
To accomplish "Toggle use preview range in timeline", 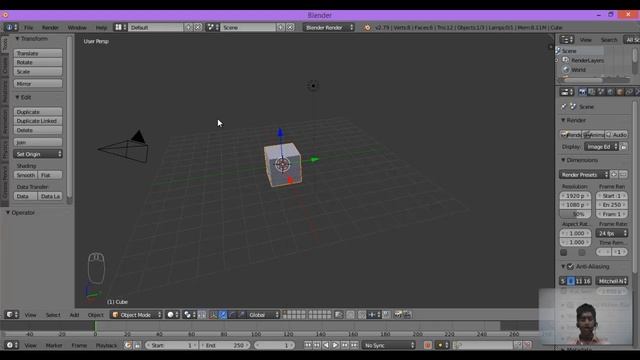I will click(128, 345).
